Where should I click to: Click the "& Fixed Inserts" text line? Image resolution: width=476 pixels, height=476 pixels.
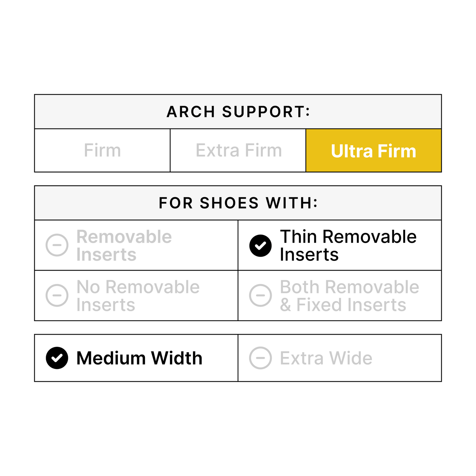(343, 305)
